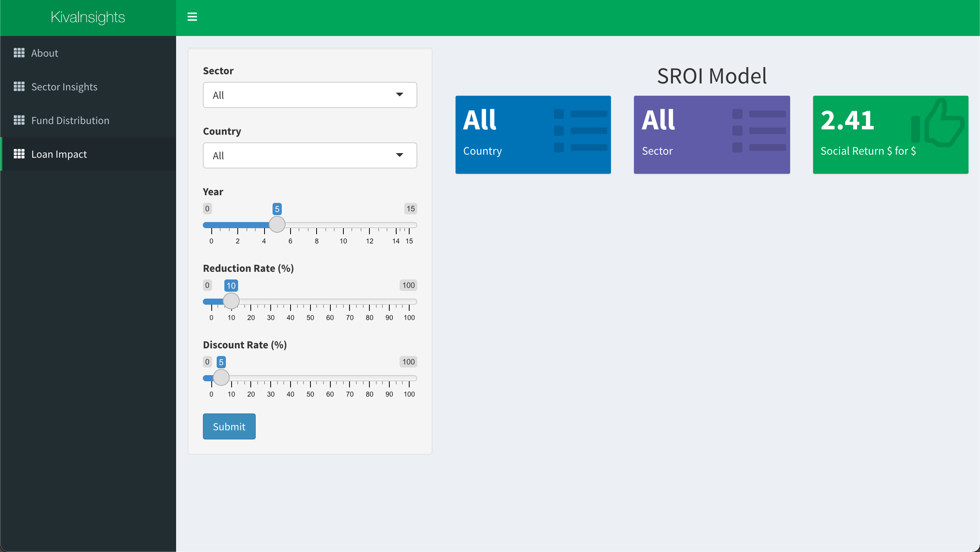The width and height of the screenshot is (980, 552).
Task: Click the thumbs-up icon in Social Return box
Action: [x=938, y=123]
